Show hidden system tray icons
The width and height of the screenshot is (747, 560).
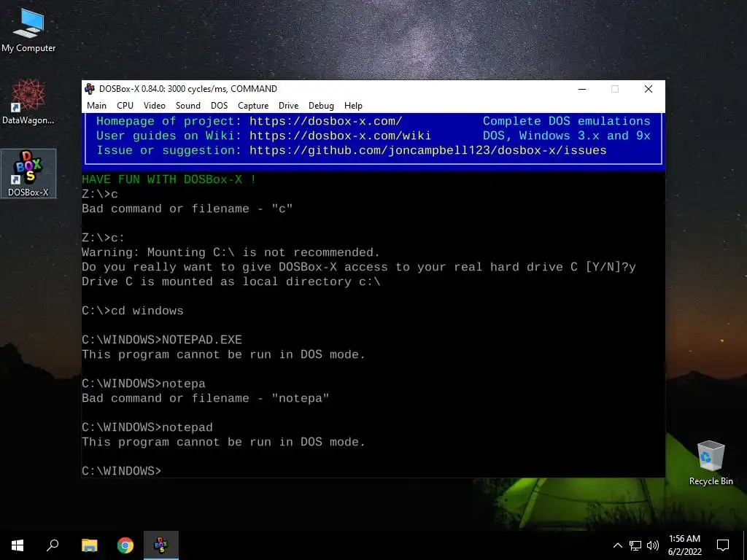coord(617,545)
